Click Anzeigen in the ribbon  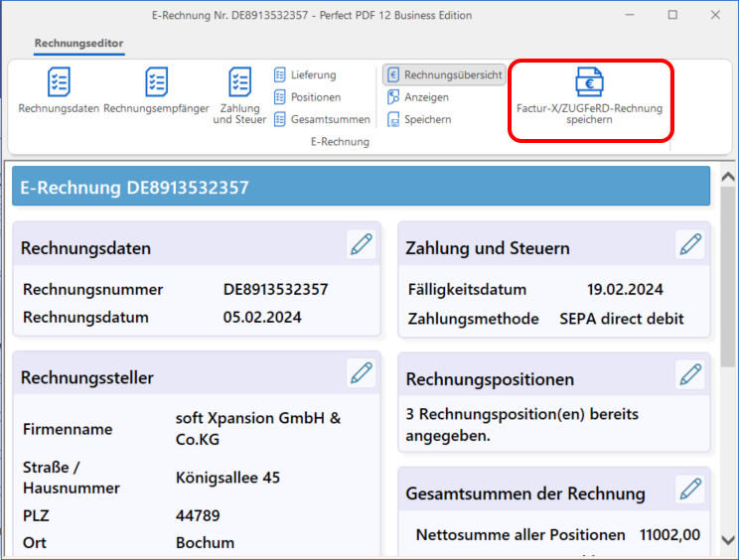tap(418, 97)
